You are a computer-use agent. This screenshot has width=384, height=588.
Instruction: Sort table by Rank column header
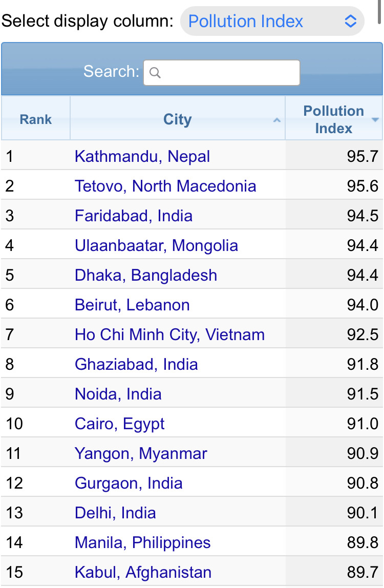(36, 119)
